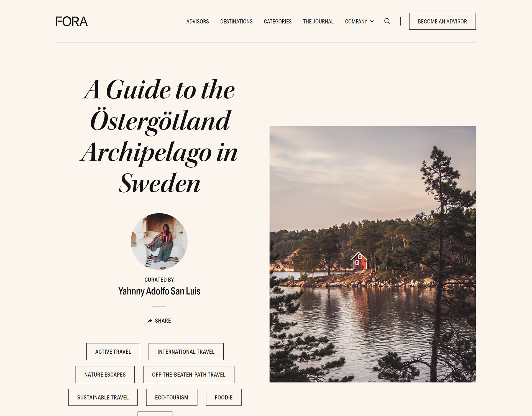Click the search magnifier icon
The image size is (532, 416).
(387, 21)
